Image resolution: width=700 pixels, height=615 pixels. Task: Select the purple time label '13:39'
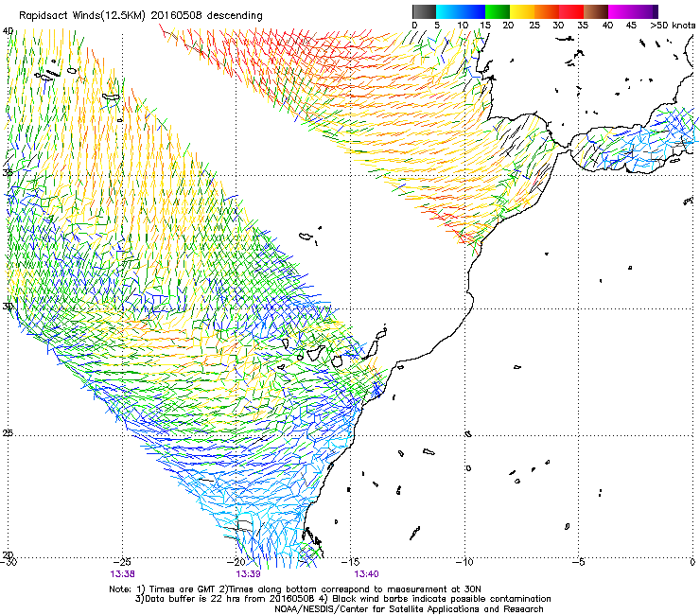pos(248,574)
